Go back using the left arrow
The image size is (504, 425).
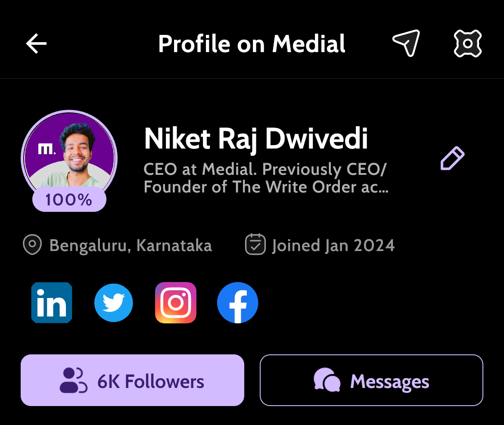coord(36,43)
